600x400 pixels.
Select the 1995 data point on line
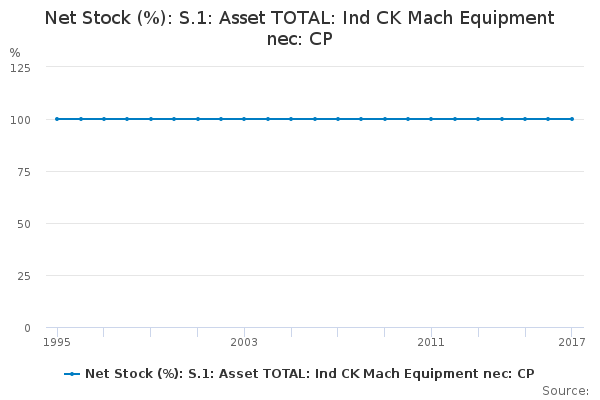pyautogui.click(x=57, y=119)
